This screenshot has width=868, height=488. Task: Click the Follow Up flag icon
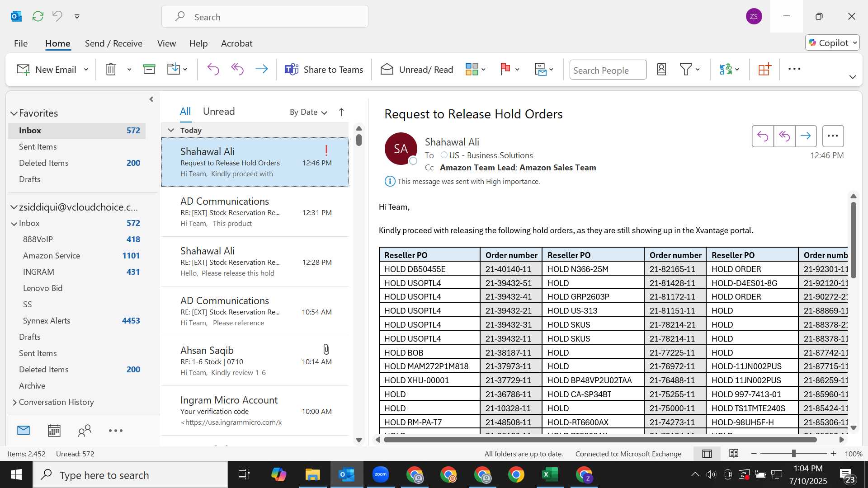[505, 69]
